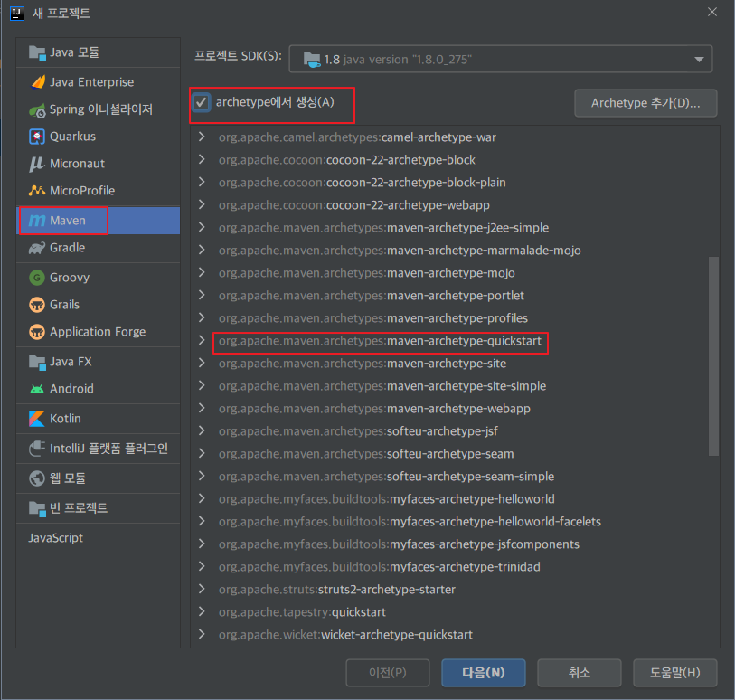Click the Java Enterprise icon
735x700 pixels.
[37, 82]
